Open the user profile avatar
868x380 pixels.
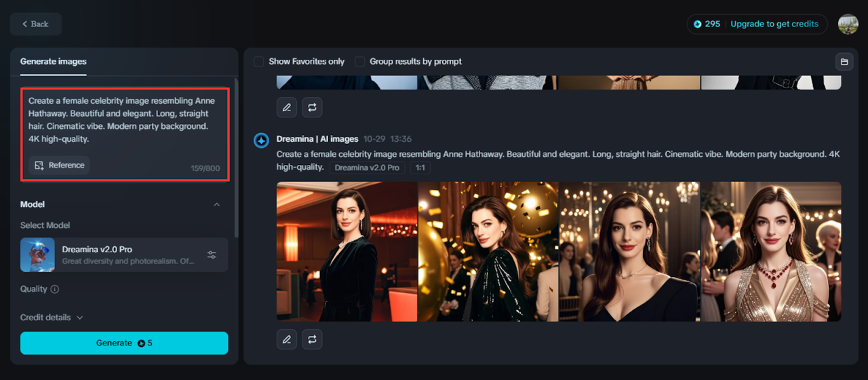(x=848, y=24)
